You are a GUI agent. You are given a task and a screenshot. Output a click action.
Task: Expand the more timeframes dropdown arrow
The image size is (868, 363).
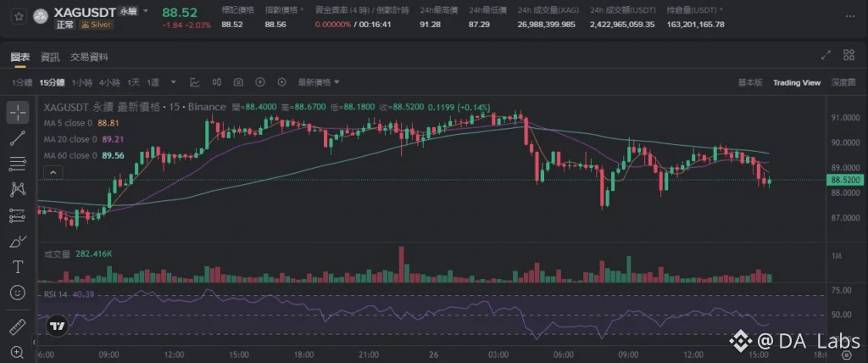(x=173, y=82)
